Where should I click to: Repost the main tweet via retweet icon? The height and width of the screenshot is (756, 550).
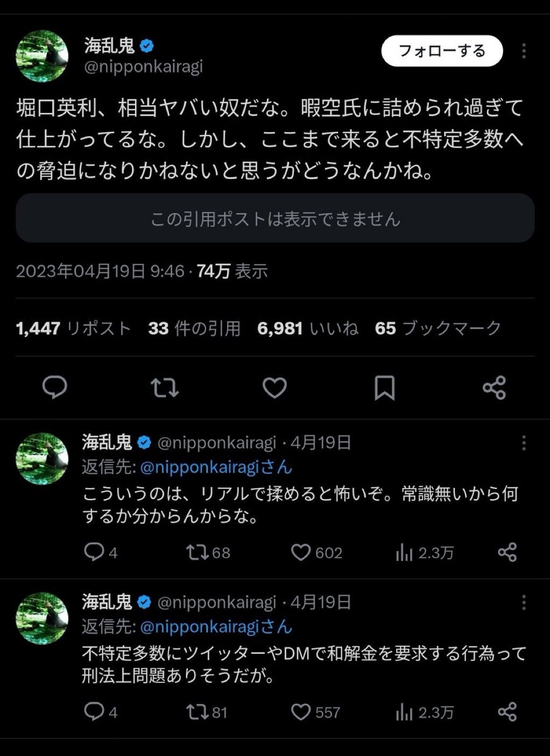point(164,387)
